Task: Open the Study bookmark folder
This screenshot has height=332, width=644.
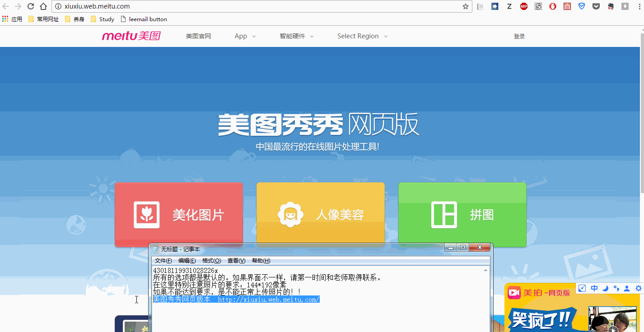Action: [103, 19]
